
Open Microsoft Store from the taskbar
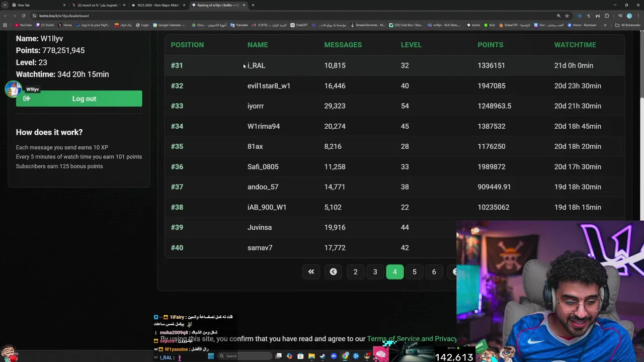300,356
